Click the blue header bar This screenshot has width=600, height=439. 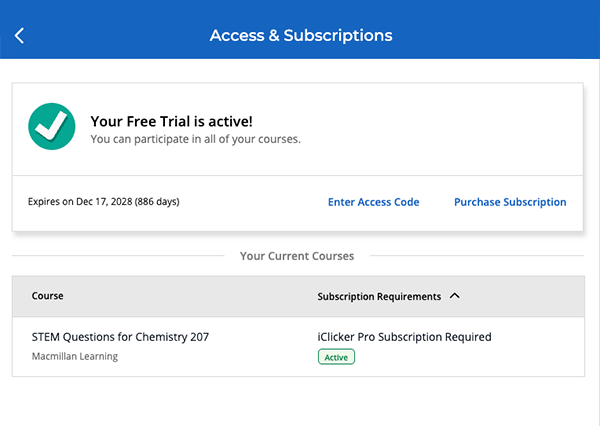300,29
